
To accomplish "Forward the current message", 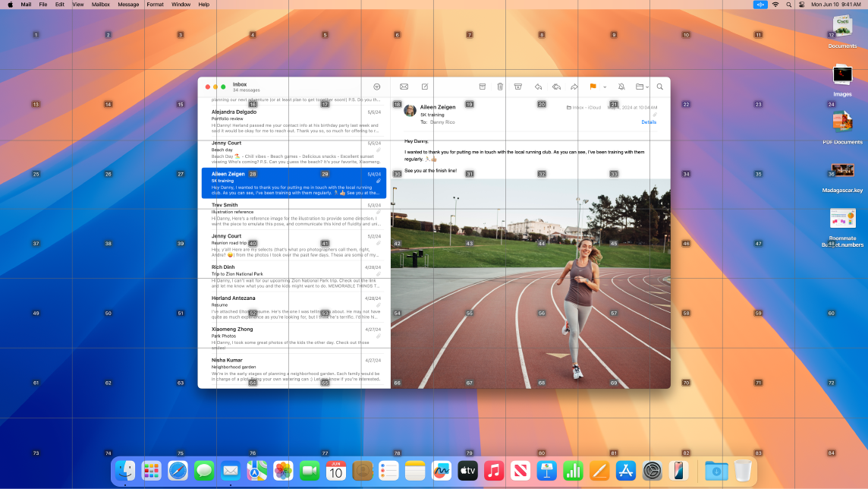I will 574,87.
